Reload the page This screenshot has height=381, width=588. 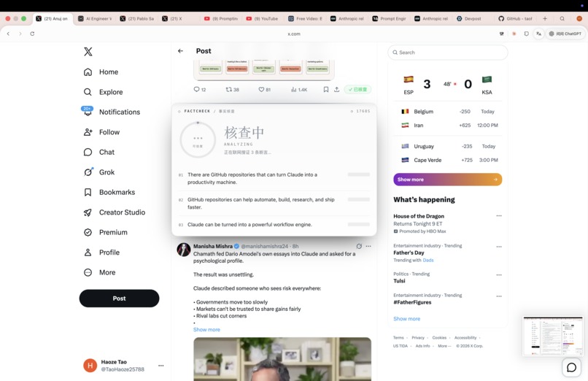pyautogui.click(x=32, y=34)
